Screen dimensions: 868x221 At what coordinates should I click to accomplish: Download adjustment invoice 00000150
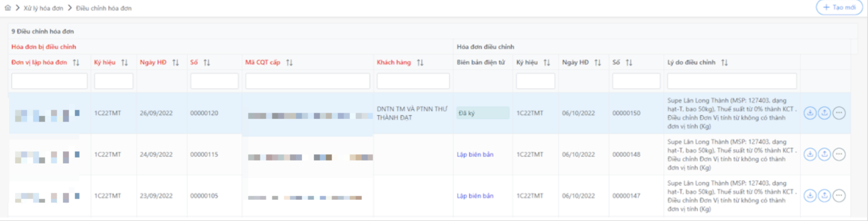810,113
